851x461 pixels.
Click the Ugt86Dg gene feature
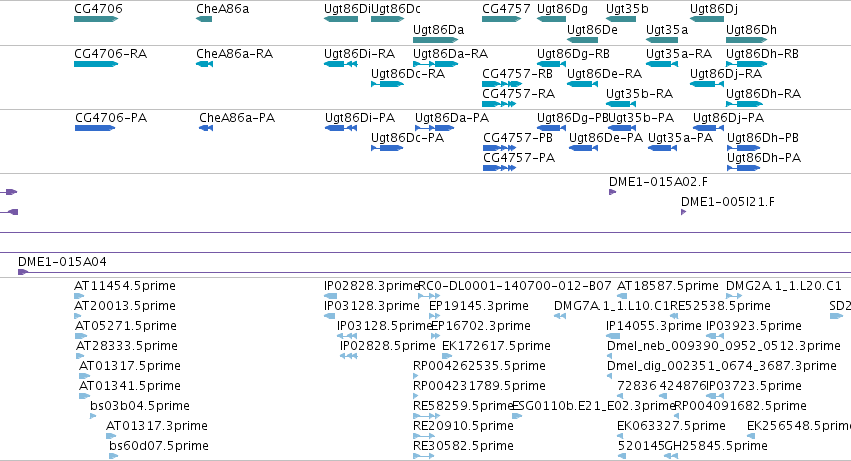click(551, 19)
